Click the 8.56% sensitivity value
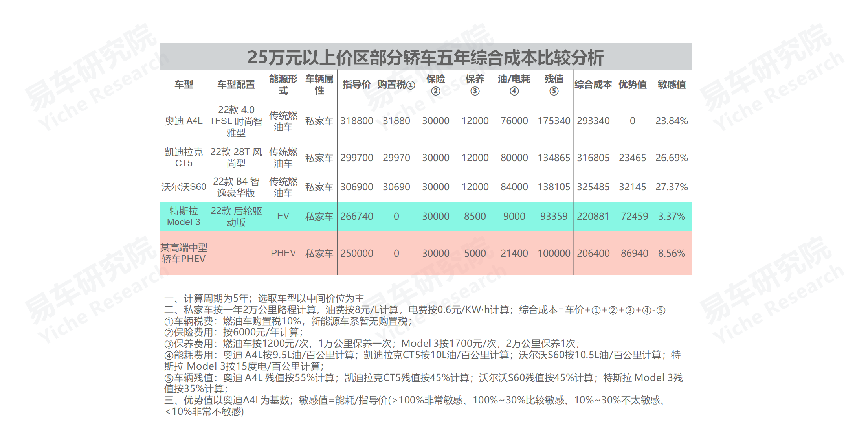Viewport: 868px width, 423px height. click(672, 253)
